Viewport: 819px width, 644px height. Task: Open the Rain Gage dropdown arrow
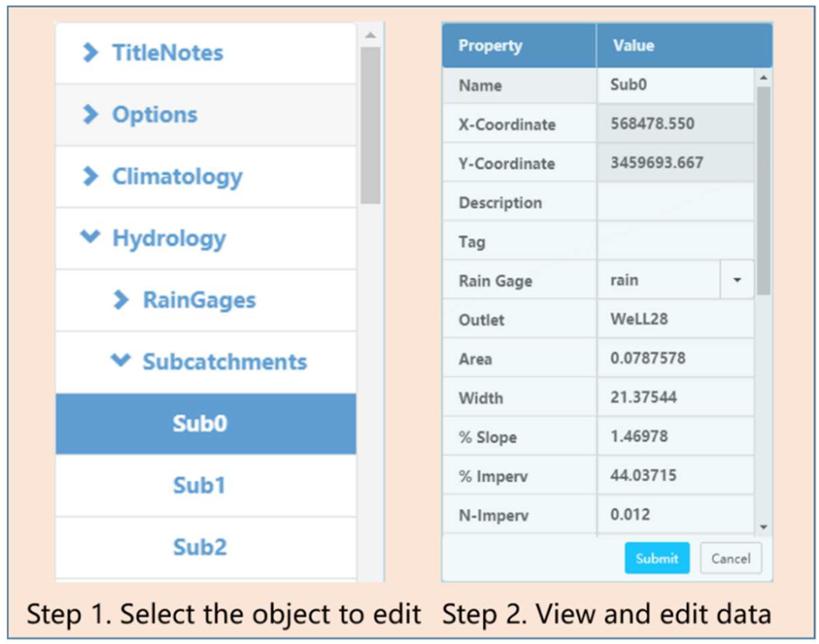pos(737,280)
